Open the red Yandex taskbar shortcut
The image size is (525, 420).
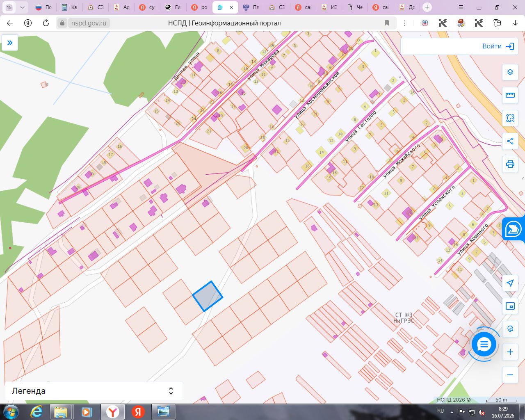[138, 412]
